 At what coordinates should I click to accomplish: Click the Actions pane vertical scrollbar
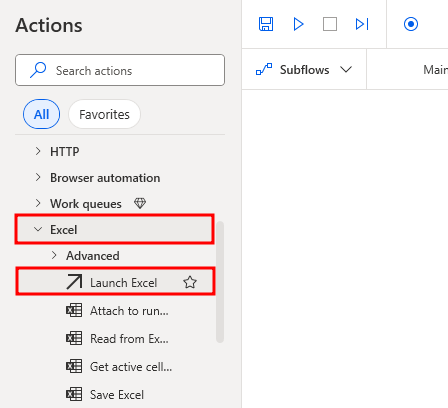[x=220, y=282]
